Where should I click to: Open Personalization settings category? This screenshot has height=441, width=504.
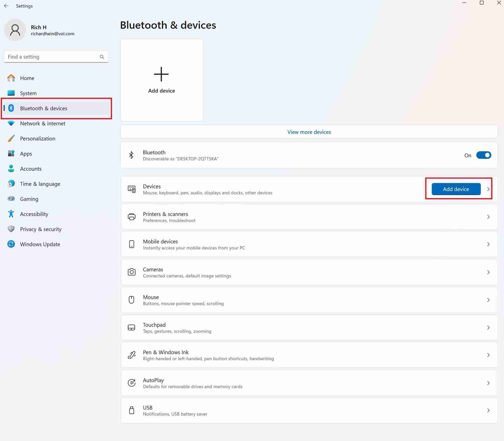pos(56,138)
